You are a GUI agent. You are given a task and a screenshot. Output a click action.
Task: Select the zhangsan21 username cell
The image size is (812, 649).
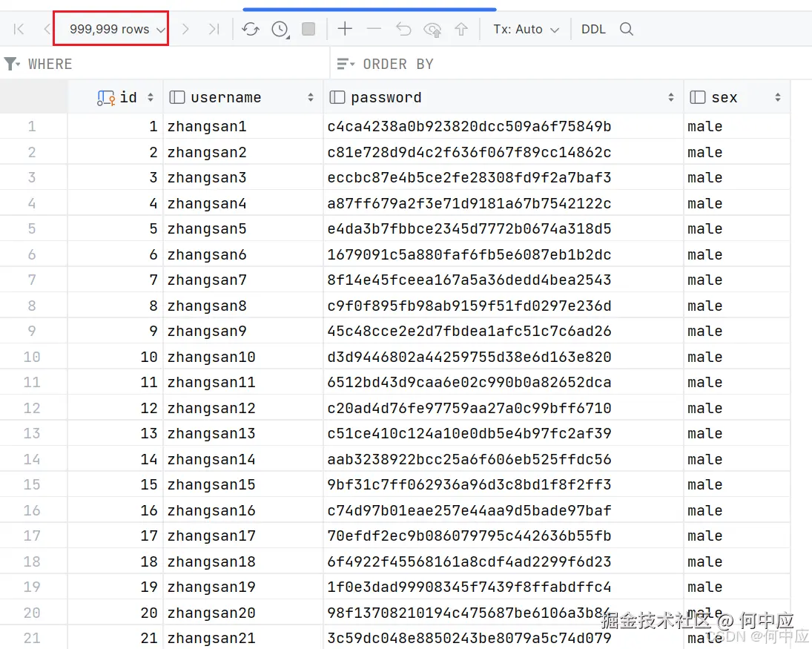coord(243,638)
